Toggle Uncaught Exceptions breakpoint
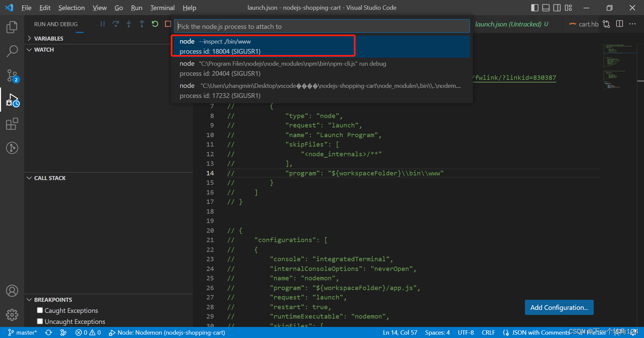The width and height of the screenshot is (644, 338). (40, 321)
